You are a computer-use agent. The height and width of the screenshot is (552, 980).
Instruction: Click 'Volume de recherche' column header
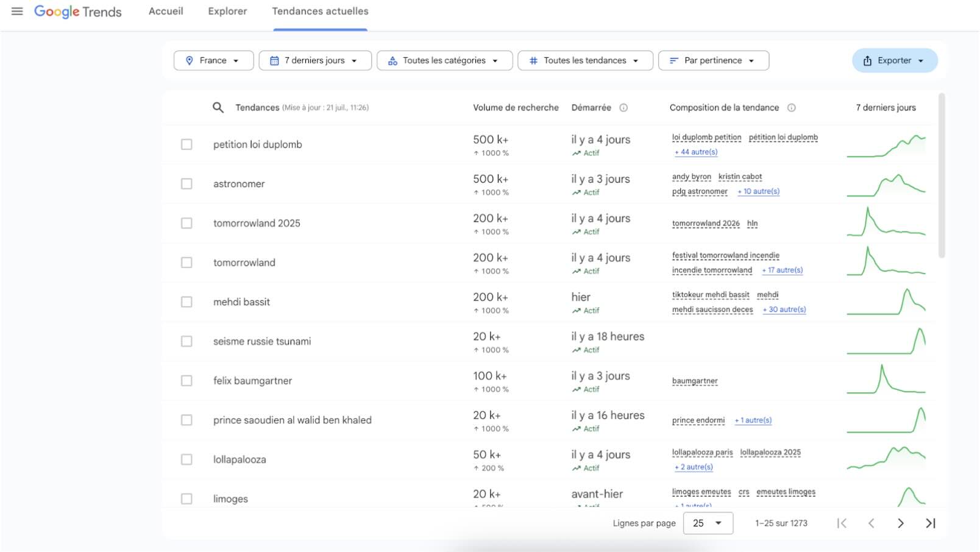point(516,107)
